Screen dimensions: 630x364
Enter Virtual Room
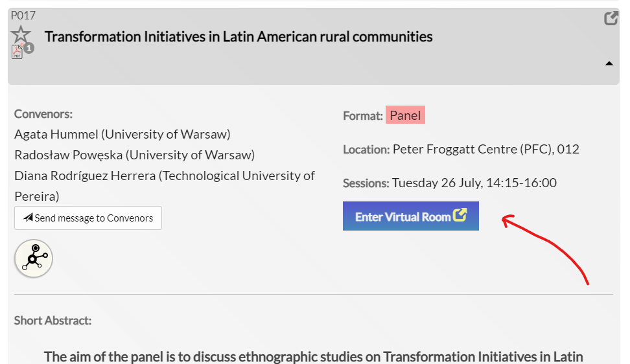(410, 216)
